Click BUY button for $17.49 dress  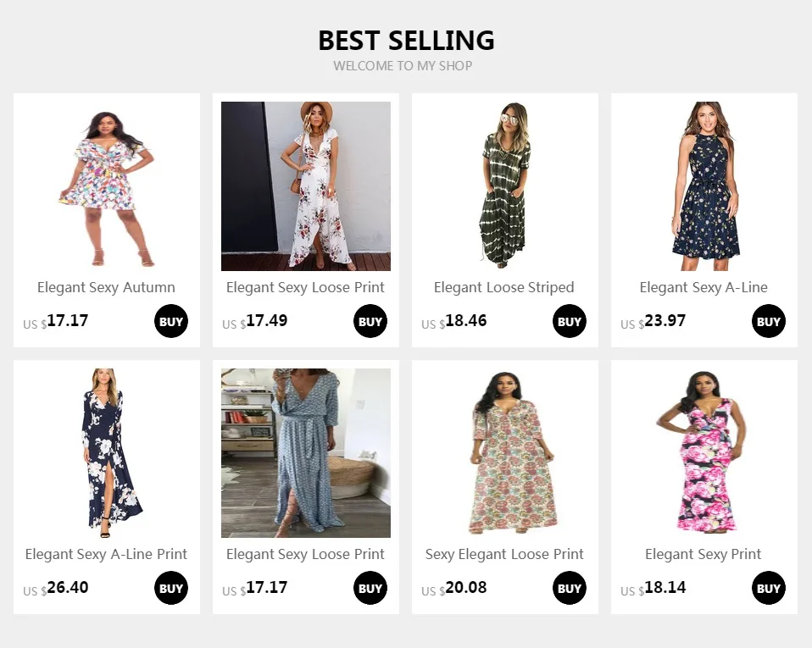click(370, 321)
